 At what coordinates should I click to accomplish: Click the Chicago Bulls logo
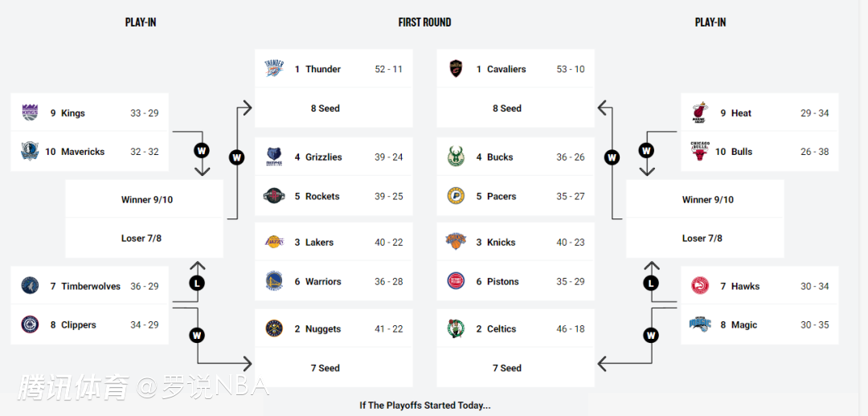[x=699, y=152]
